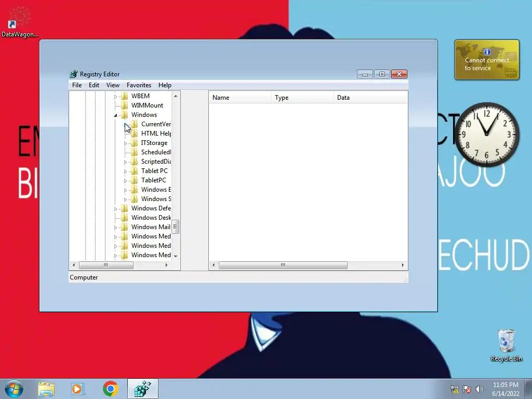The height and width of the screenshot is (399, 532).
Task: Expand the ITStorage key
Action: (x=125, y=143)
